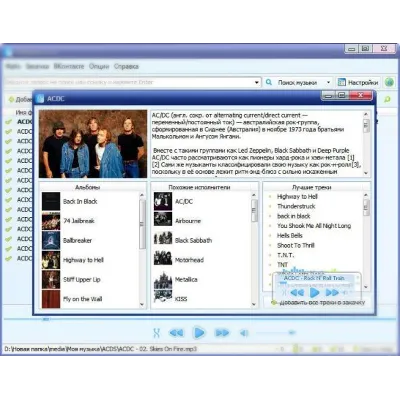The height and width of the screenshot is (400, 400).
Task: Open Настройки settings button
Action: [x=358, y=82]
